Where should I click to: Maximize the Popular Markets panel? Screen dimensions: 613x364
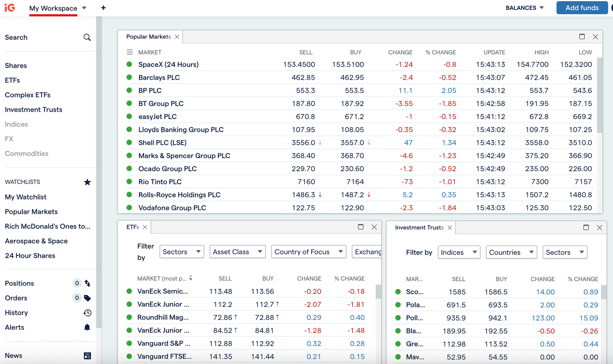(x=582, y=36)
